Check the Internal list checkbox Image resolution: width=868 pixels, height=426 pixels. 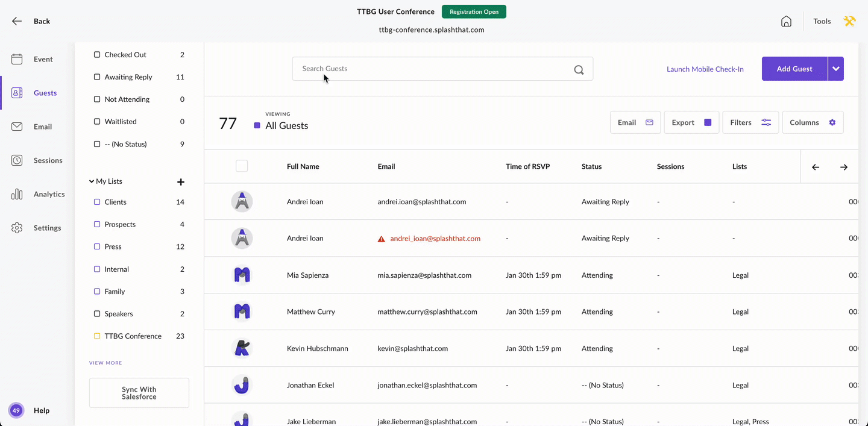pyautogui.click(x=97, y=269)
